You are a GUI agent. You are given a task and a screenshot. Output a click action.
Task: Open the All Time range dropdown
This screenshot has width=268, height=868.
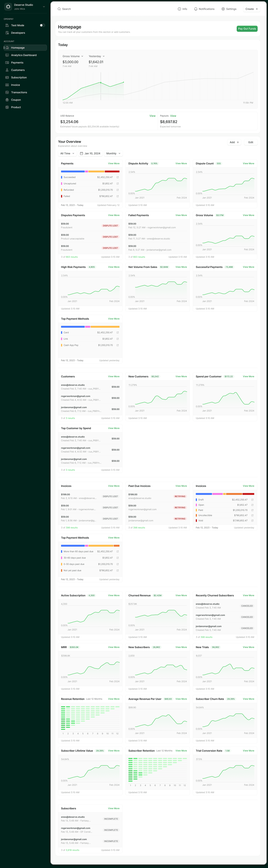(67, 153)
